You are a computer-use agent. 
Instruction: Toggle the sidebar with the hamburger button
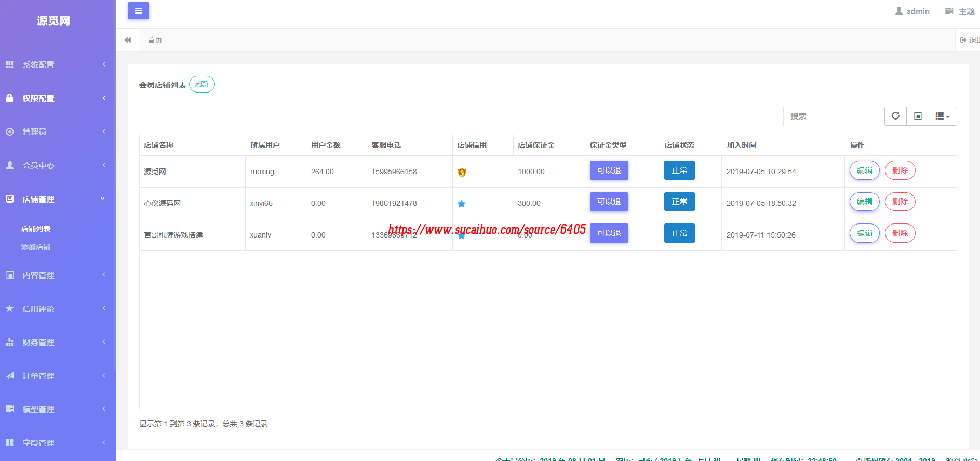coord(138,10)
